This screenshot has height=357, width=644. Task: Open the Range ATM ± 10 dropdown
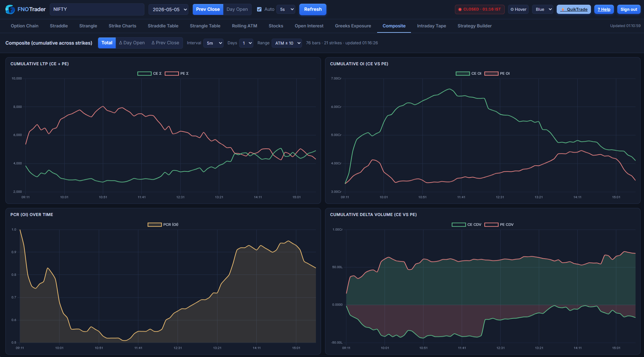coord(287,43)
